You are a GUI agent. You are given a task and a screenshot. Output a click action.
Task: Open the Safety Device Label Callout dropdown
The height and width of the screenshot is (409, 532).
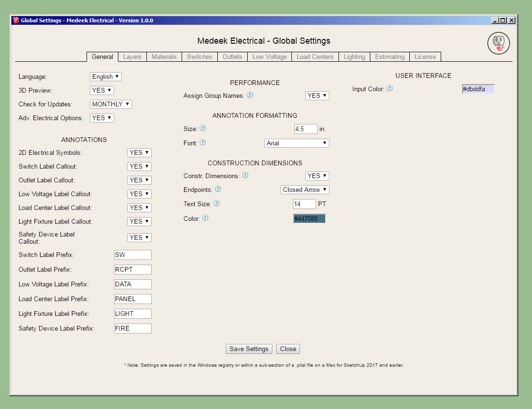pyautogui.click(x=139, y=238)
